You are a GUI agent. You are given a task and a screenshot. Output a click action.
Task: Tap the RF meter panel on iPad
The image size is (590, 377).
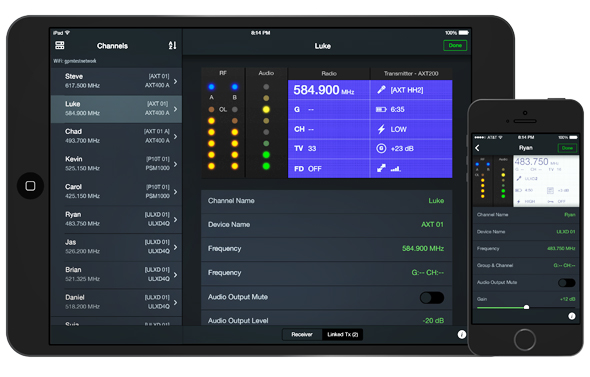point(223,123)
